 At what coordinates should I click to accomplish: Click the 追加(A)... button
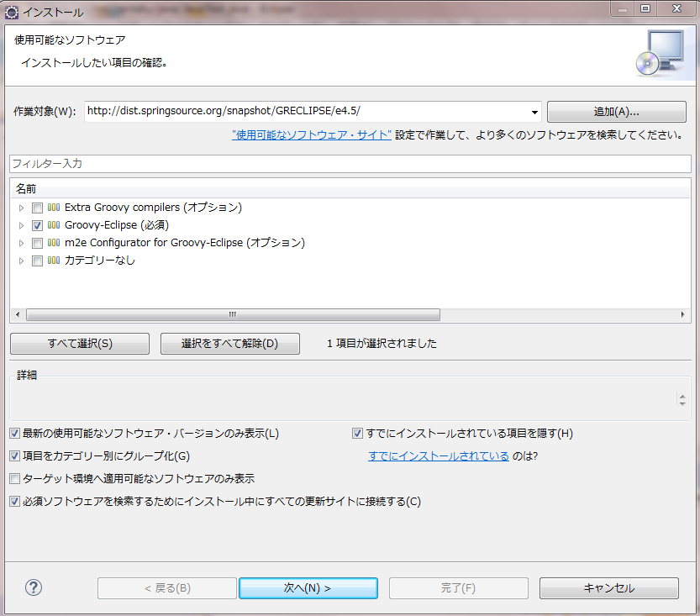[617, 112]
